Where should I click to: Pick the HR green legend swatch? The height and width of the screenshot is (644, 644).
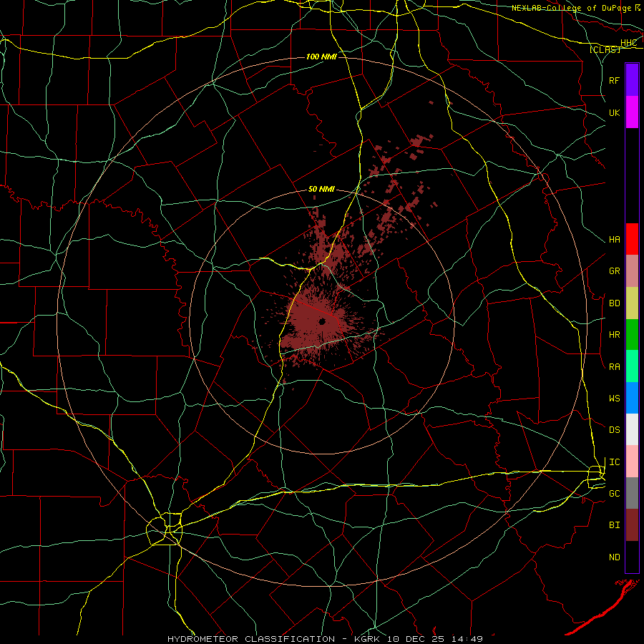coord(632,334)
